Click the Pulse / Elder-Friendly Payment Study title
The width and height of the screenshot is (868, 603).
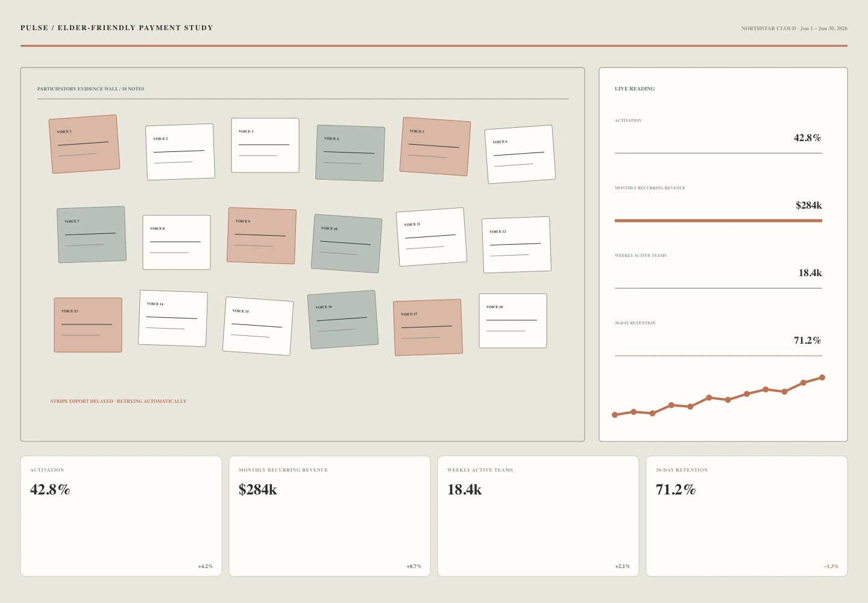coord(117,28)
